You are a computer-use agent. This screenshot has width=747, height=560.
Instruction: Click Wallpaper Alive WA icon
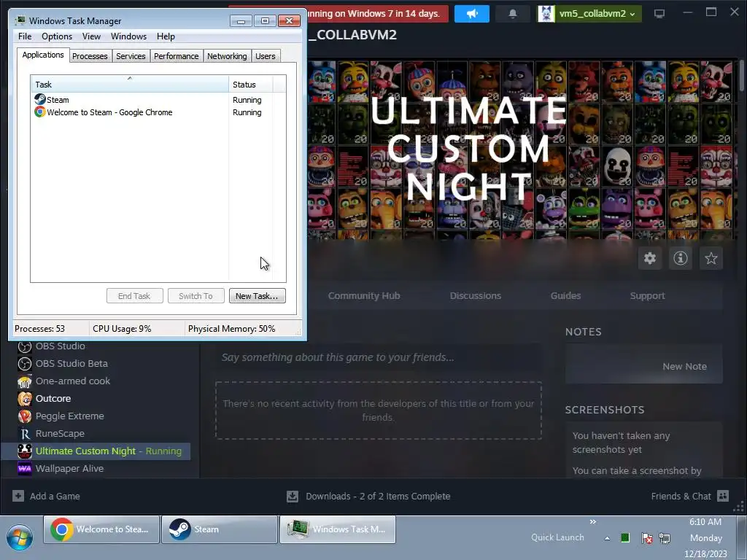[24, 469]
